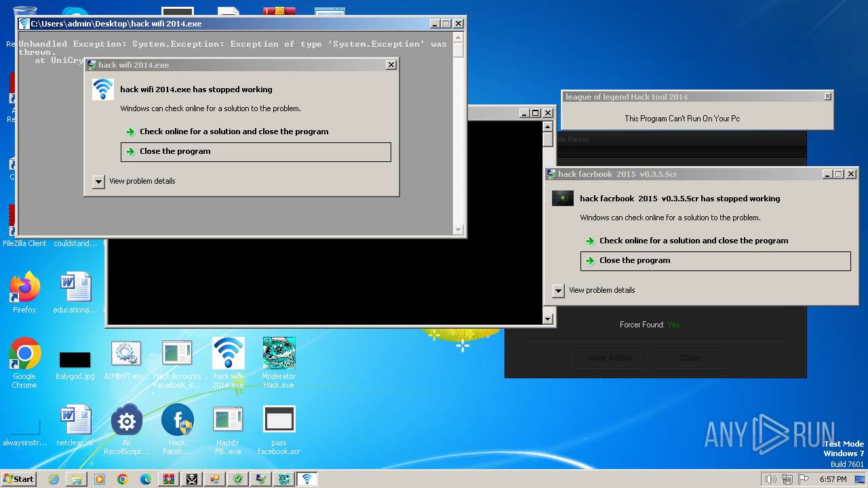The height and width of the screenshot is (488, 868).
Task: Select the Ak RecoilScript desktop icon
Action: [x=126, y=430]
